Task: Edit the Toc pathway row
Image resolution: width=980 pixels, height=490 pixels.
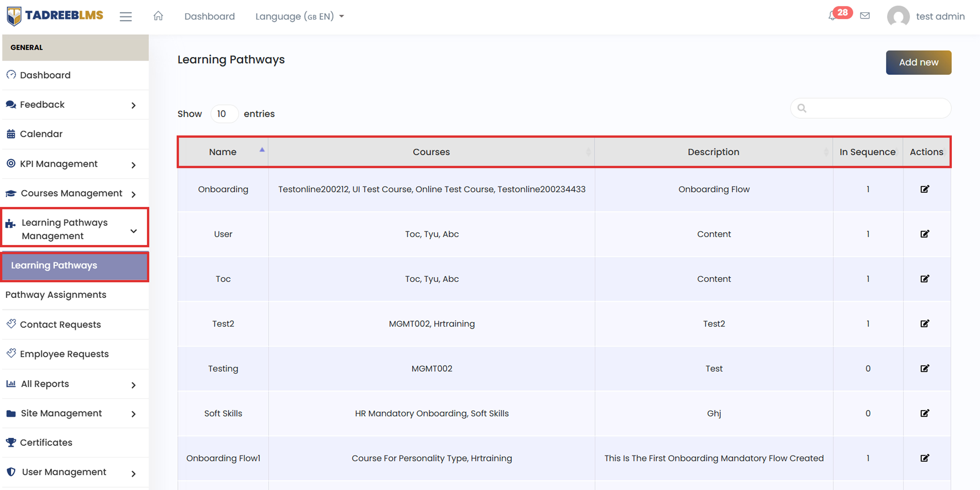Action: point(925,279)
